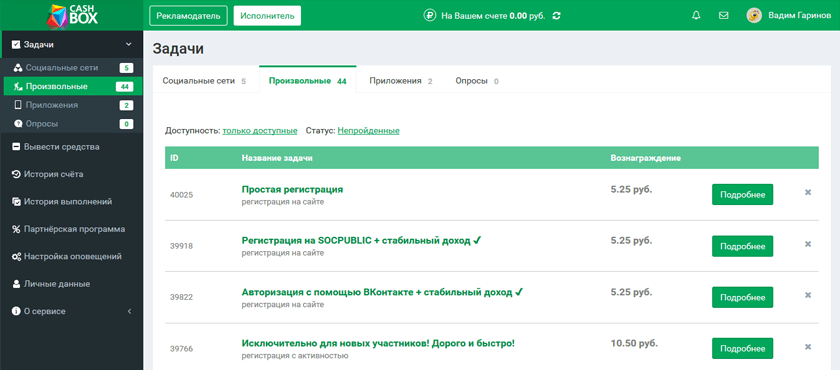Click Подробнее for the ВКонтакте task
The width and height of the screenshot is (840, 370).
(x=742, y=297)
